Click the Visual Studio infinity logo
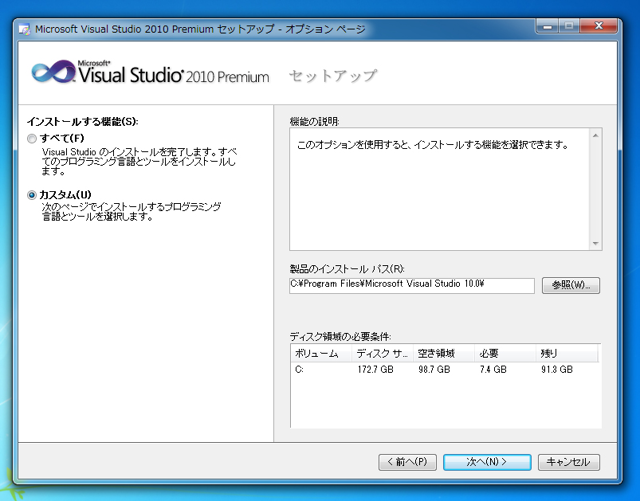 [53, 72]
